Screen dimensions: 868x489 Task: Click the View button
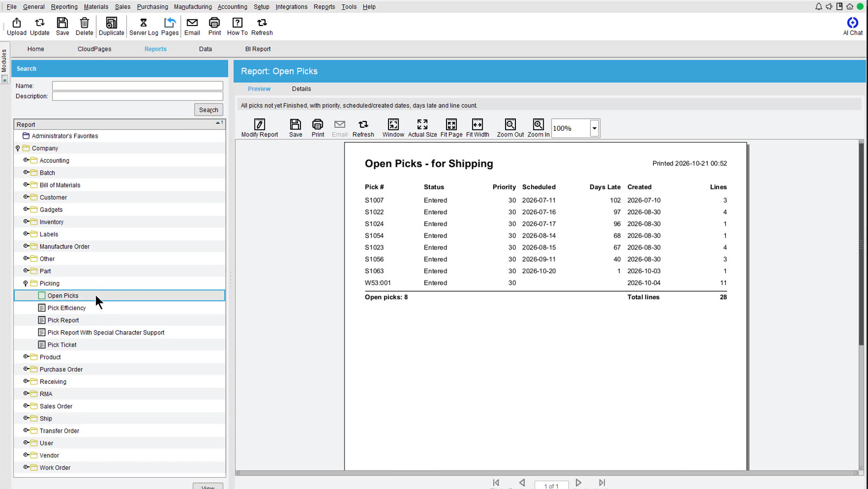tap(208, 486)
